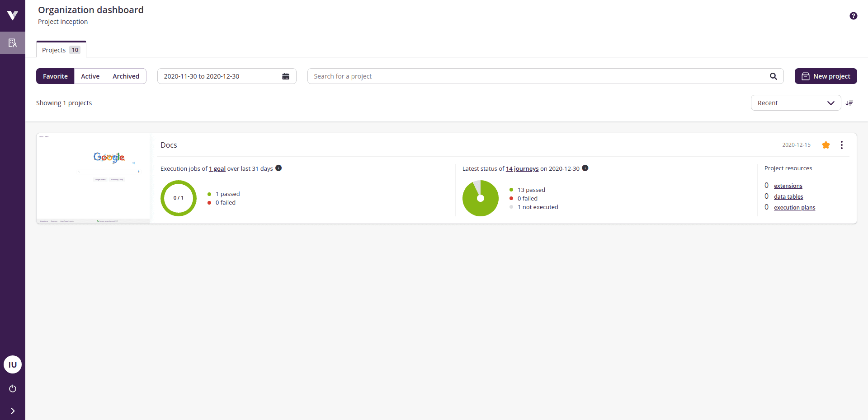868x420 pixels.
Task: Switch filter to Archived projects
Action: 126,76
